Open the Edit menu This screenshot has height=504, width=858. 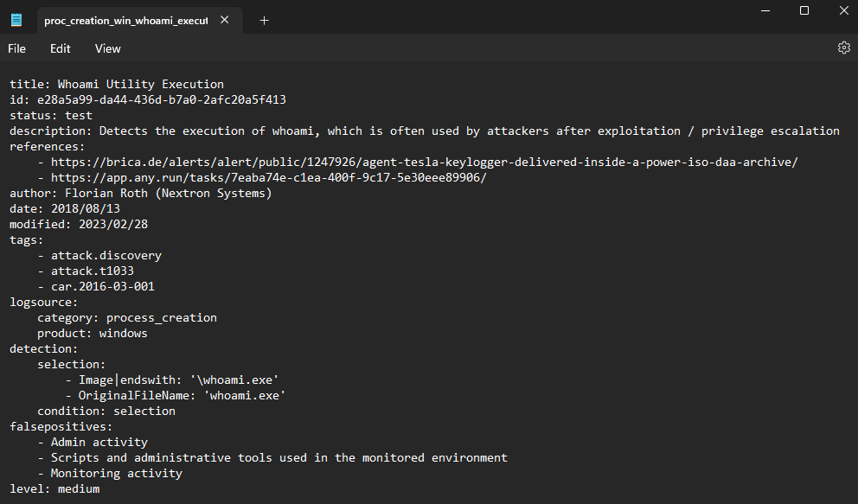coord(61,49)
